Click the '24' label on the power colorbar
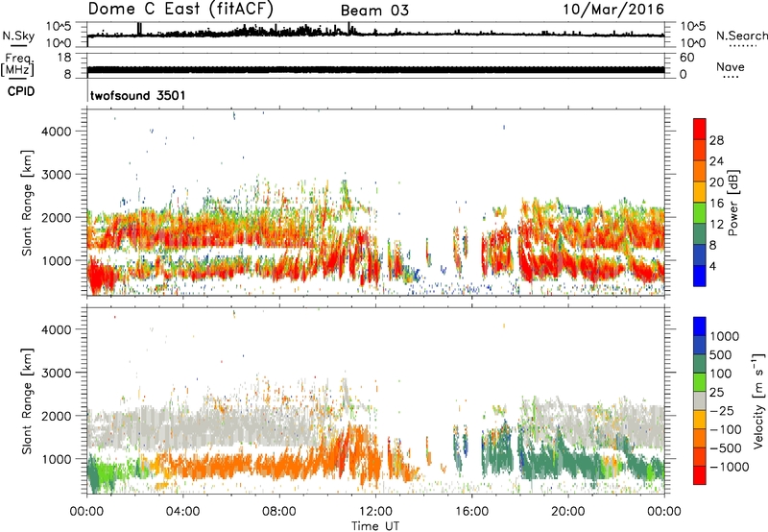 (x=716, y=161)
